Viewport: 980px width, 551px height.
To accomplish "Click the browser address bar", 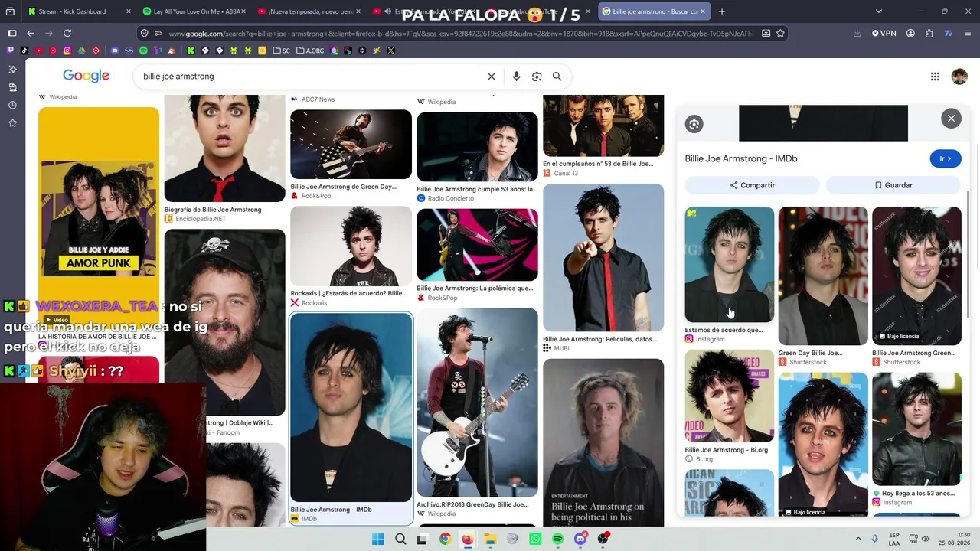I will point(460,34).
